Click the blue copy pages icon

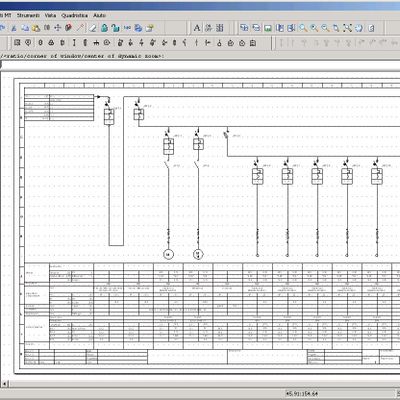click(x=25, y=28)
